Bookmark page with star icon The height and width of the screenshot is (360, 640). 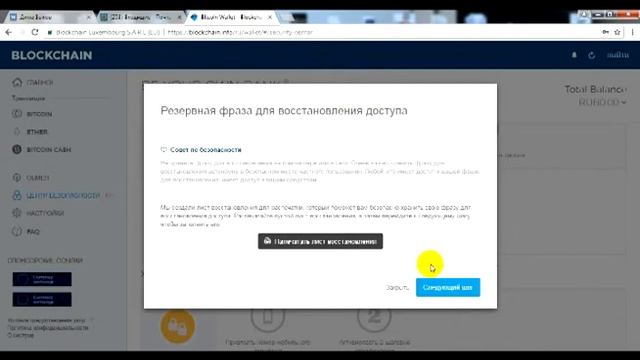click(x=617, y=32)
